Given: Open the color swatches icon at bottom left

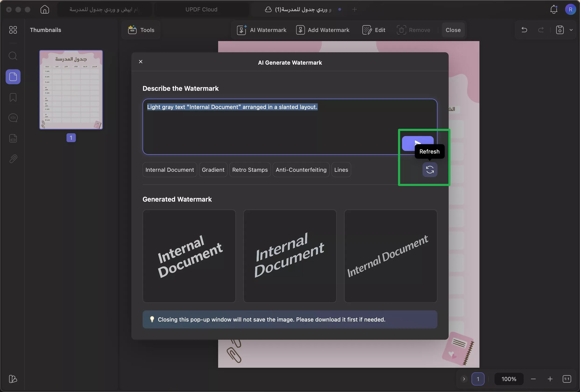Looking at the screenshot, I should pos(13,379).
